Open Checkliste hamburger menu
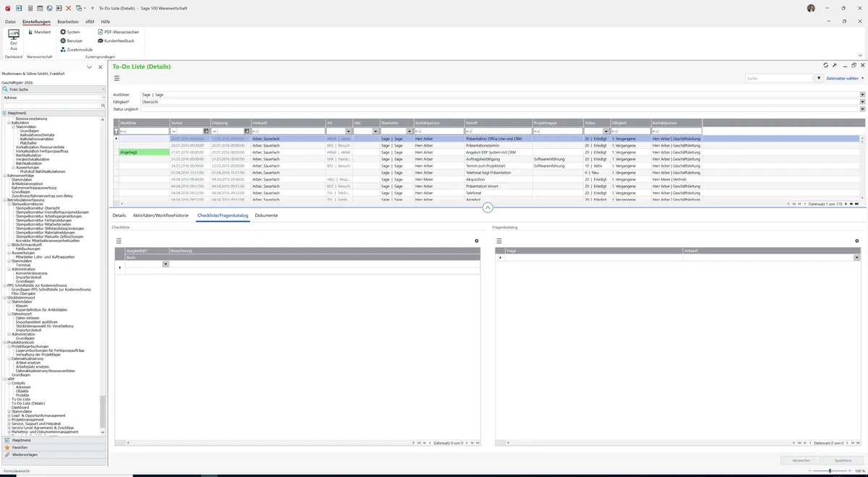The height and width of the screenshot is (477, 868). (119, 241)
